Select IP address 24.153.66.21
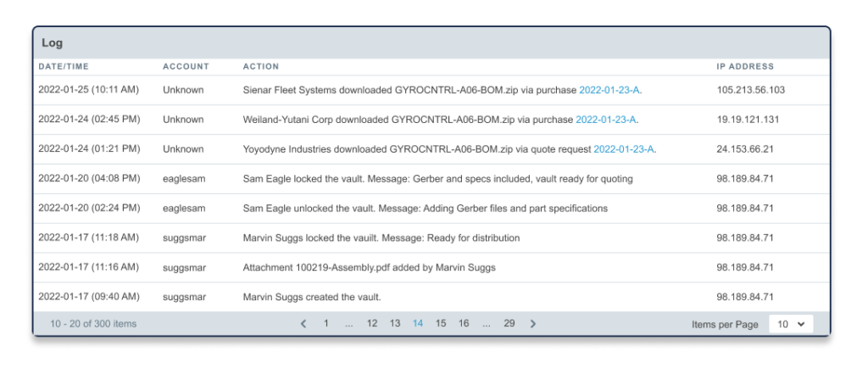Viewport: 868px width, 369px height. tap(745, 149)
